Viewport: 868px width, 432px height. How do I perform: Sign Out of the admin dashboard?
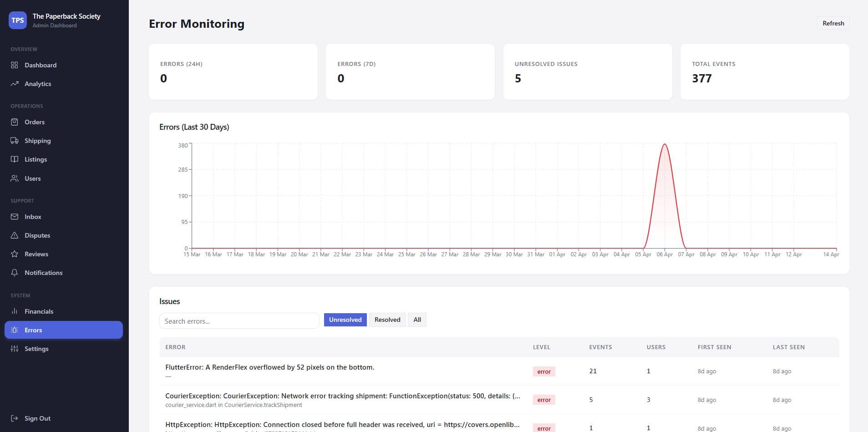click(x=31, y=418)
